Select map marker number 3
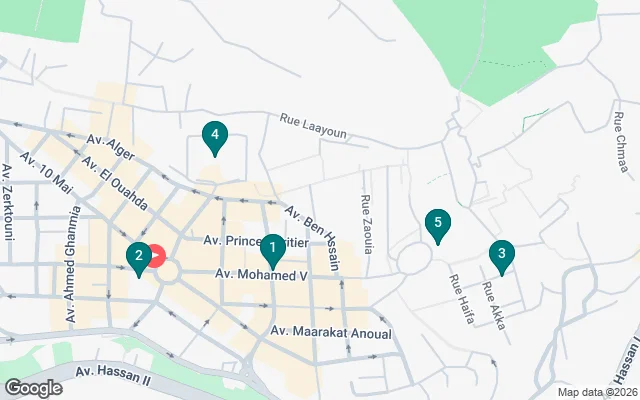 [502, 255]
